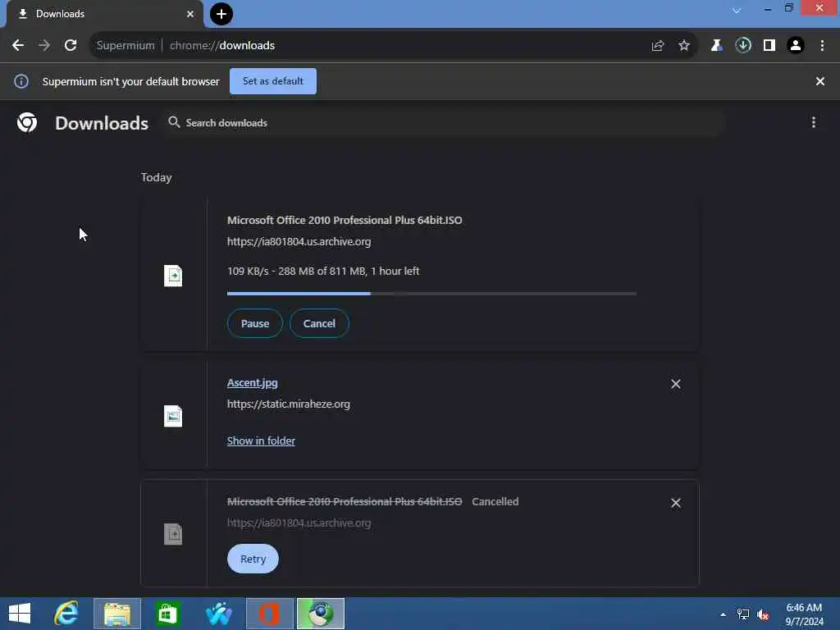Open the share page icon in address bar

[x=658, y=46]
